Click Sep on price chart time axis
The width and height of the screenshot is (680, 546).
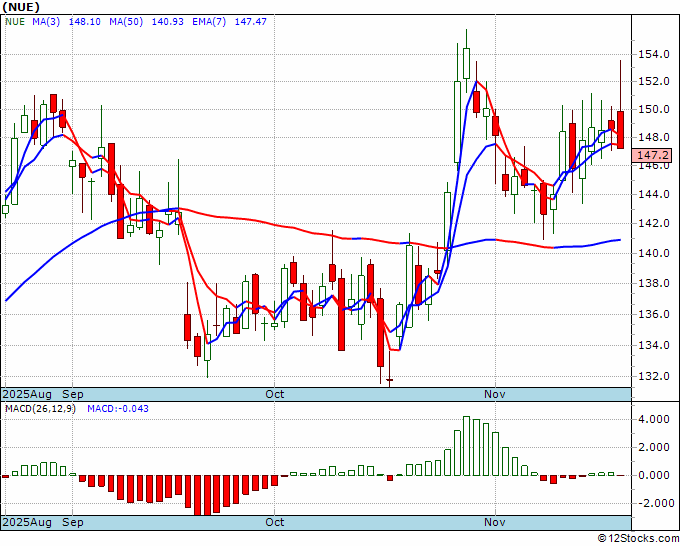(x=73, y=395)
